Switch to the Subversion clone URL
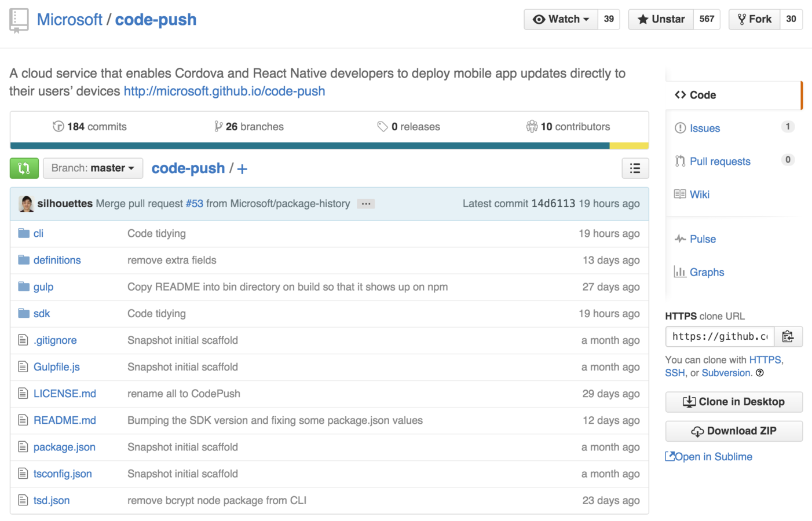Image resolution: width=812 pixels, height=521 pixels. coord(726,373)
